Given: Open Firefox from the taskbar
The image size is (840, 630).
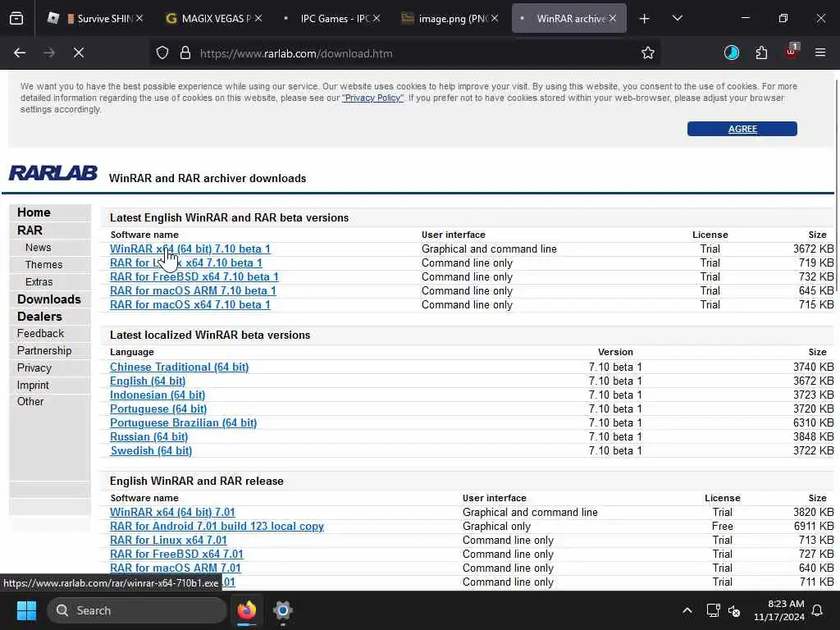Looking at the screenshot, I should tap(247, 610).
